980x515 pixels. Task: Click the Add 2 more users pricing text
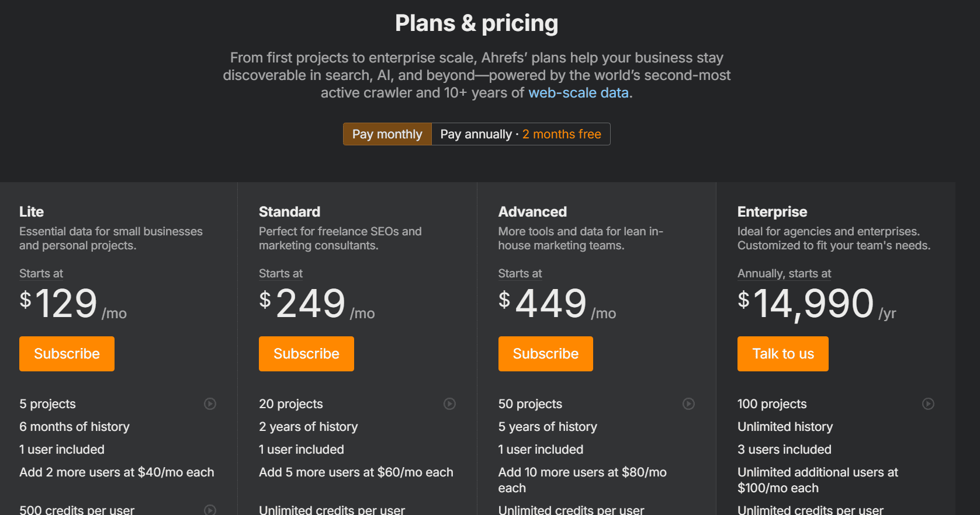click(116, 472)
